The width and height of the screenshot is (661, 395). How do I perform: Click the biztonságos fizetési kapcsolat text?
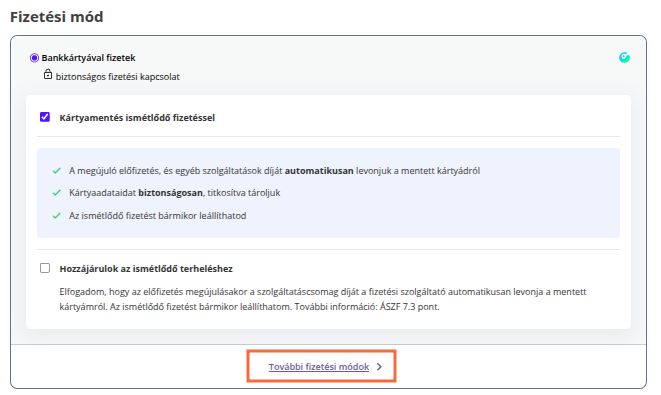point(118,77)
